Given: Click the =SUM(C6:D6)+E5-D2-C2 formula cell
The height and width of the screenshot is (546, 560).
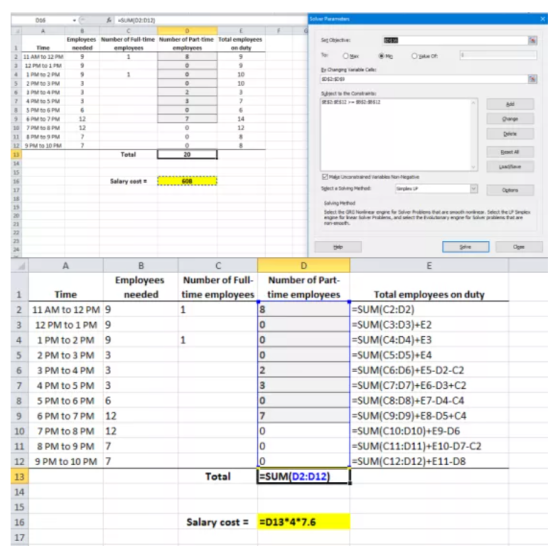Looking at the screenshot, I should [429, 370].
